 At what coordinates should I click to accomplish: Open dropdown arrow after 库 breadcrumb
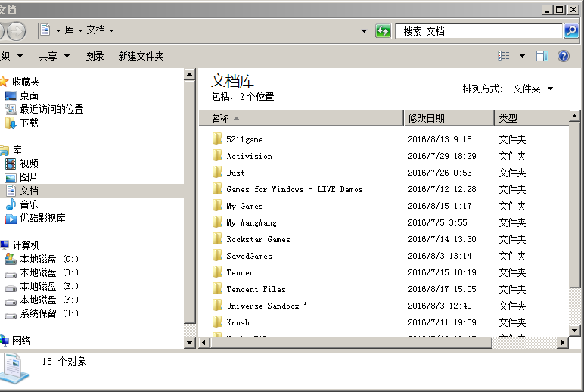[80, 30]
